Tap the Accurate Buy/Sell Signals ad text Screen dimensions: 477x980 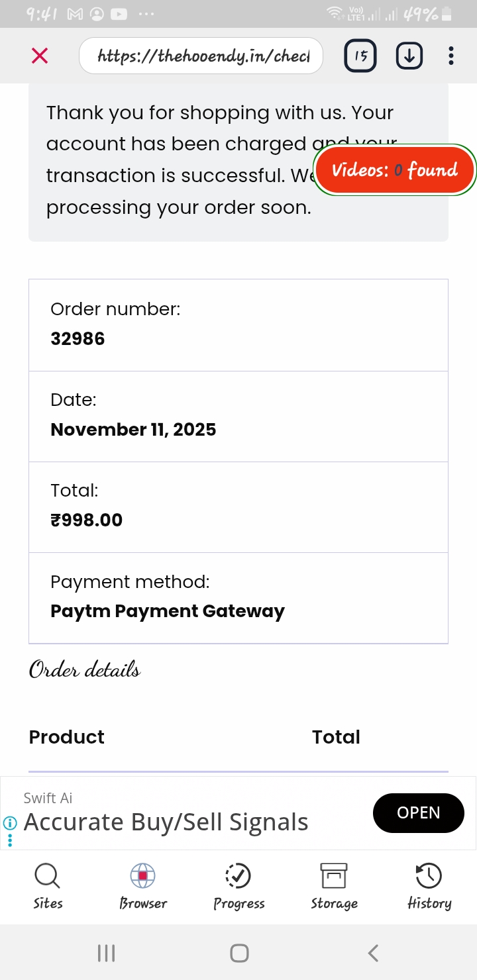point(166,822)
